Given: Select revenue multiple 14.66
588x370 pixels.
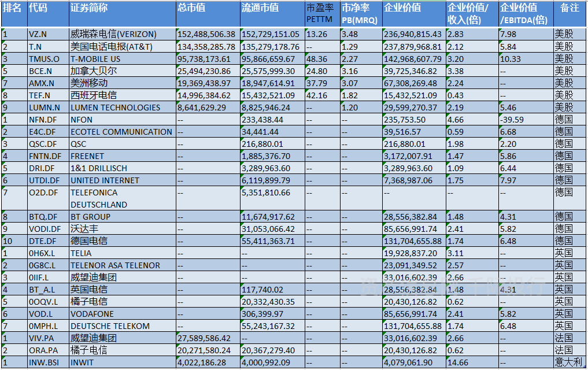Looking at the screenshot, I should (x=472, y=362).
